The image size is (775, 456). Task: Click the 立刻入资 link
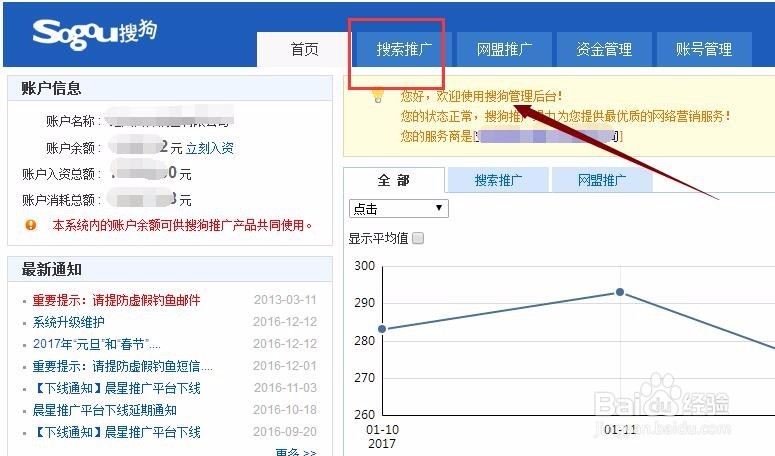[x=210, y=148]
